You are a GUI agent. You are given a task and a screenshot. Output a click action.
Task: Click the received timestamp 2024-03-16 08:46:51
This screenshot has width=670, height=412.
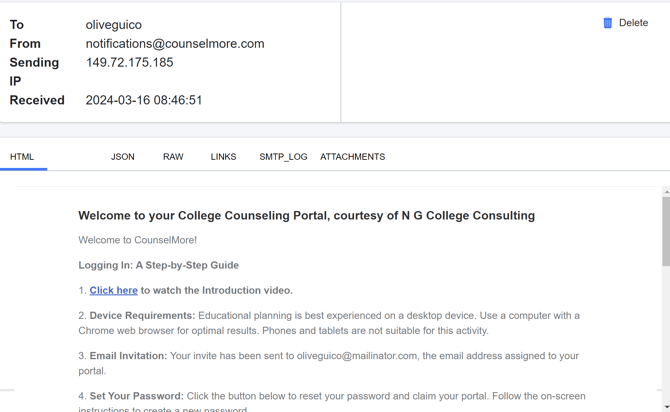(144, 100)
